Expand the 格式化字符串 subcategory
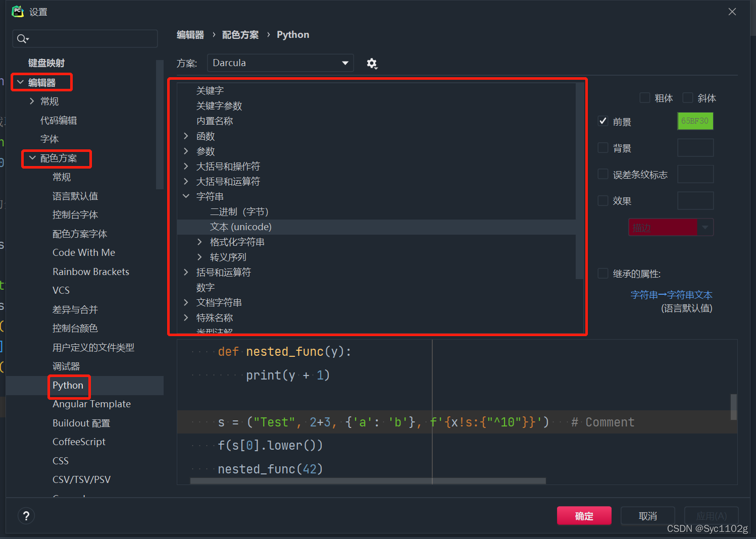 click(199, 242)
